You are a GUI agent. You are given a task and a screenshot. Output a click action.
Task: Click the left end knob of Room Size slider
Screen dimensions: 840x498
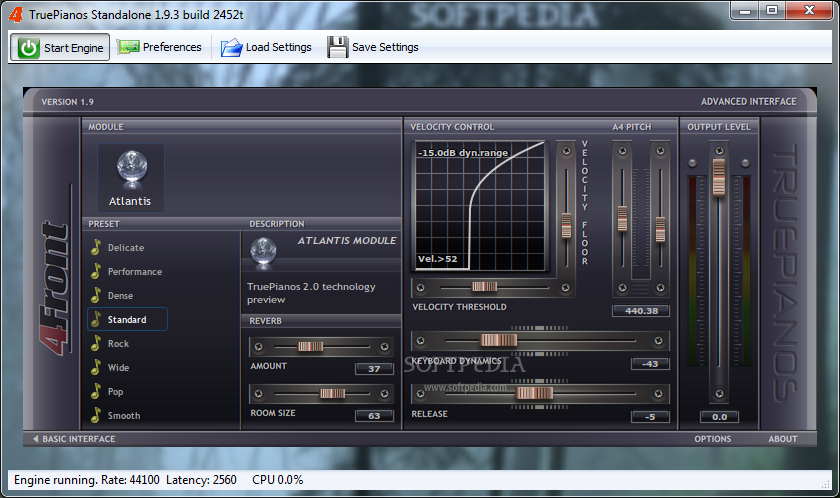pos(259,394)
